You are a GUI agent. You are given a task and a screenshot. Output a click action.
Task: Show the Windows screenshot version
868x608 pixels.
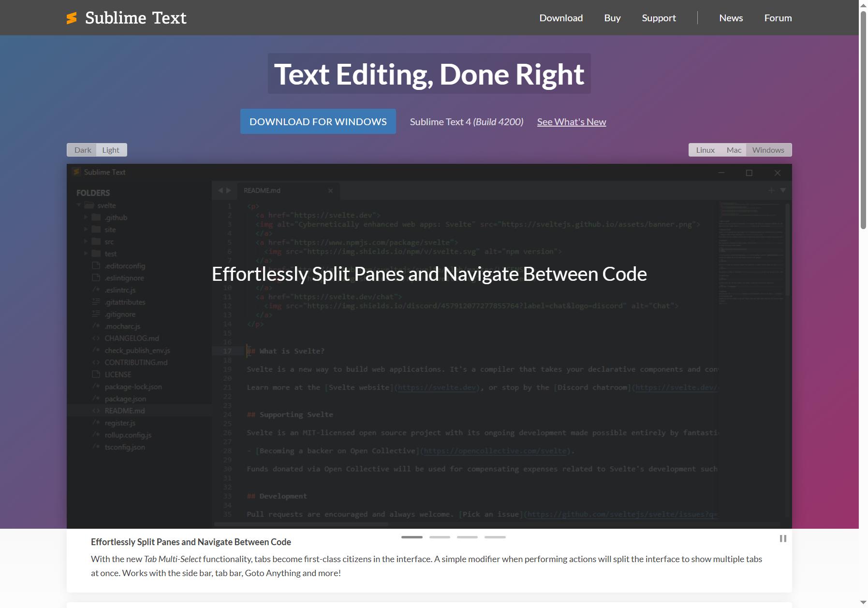(768, 150)
